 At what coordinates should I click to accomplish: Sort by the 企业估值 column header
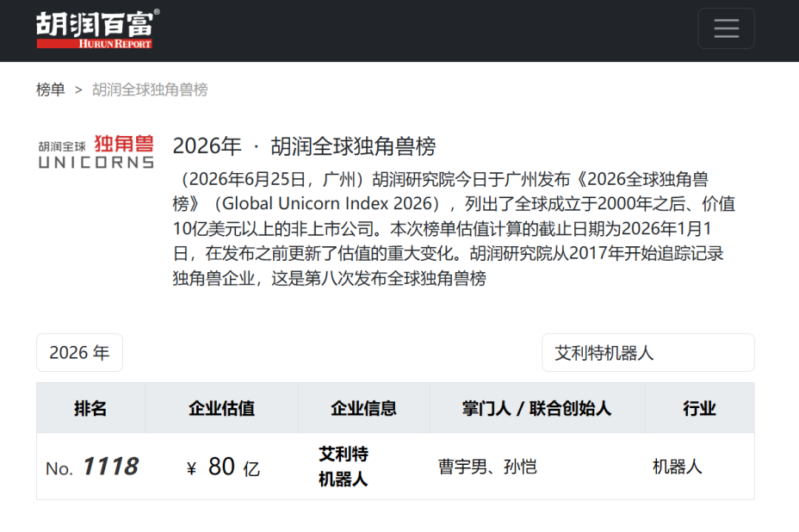pos(221,408)
